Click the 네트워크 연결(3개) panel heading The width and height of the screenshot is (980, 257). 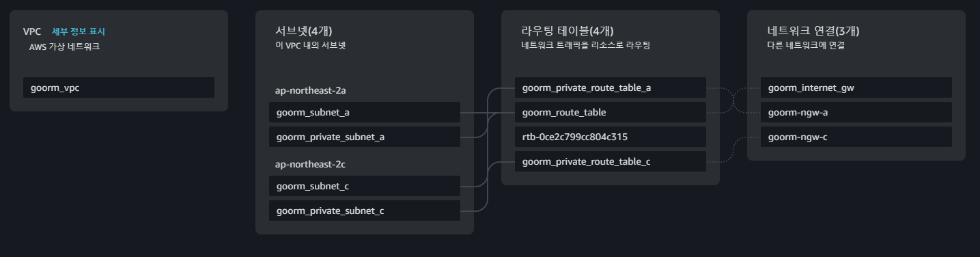(813, 31)
